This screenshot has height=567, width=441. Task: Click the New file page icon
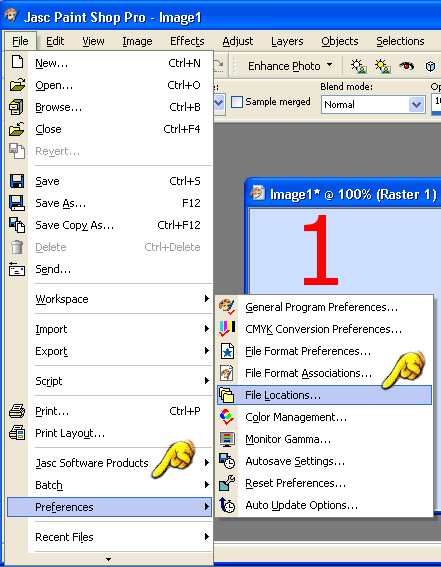click(17, 62)
